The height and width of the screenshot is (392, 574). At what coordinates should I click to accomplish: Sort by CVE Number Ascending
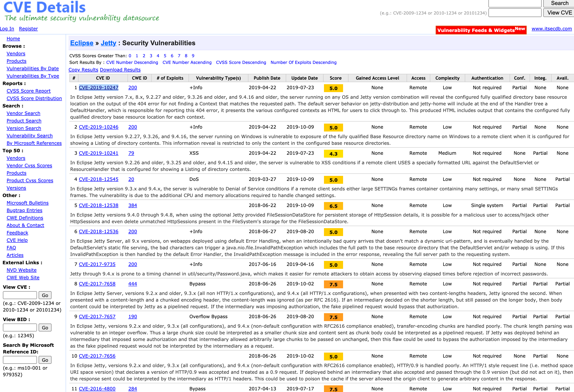click(x=187, y=62)
